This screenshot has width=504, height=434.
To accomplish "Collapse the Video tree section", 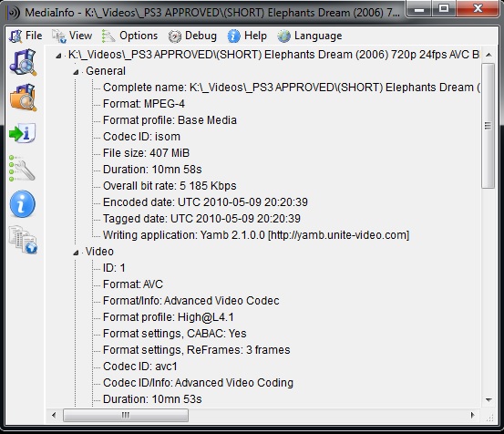I will point(76,253).
